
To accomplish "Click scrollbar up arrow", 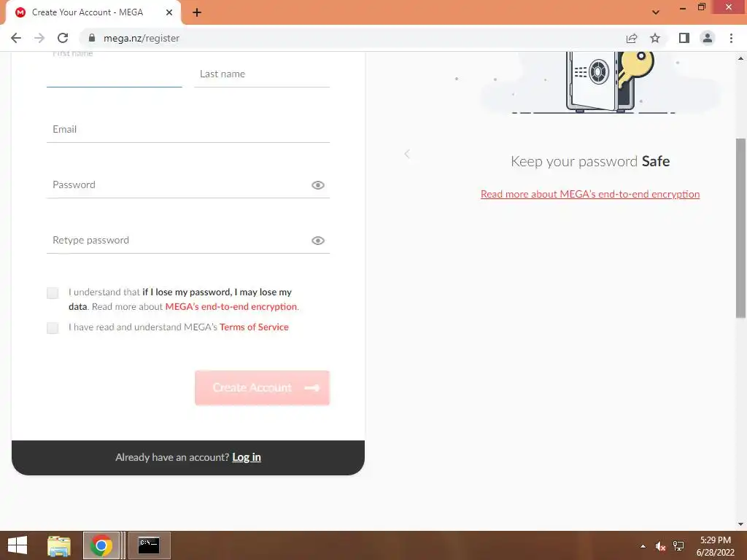I will 741,58.
